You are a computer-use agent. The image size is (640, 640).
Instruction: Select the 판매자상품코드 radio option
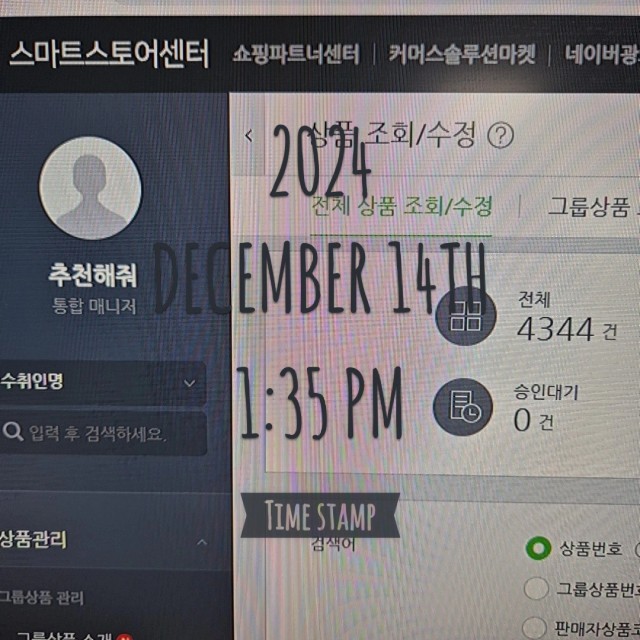534,628
